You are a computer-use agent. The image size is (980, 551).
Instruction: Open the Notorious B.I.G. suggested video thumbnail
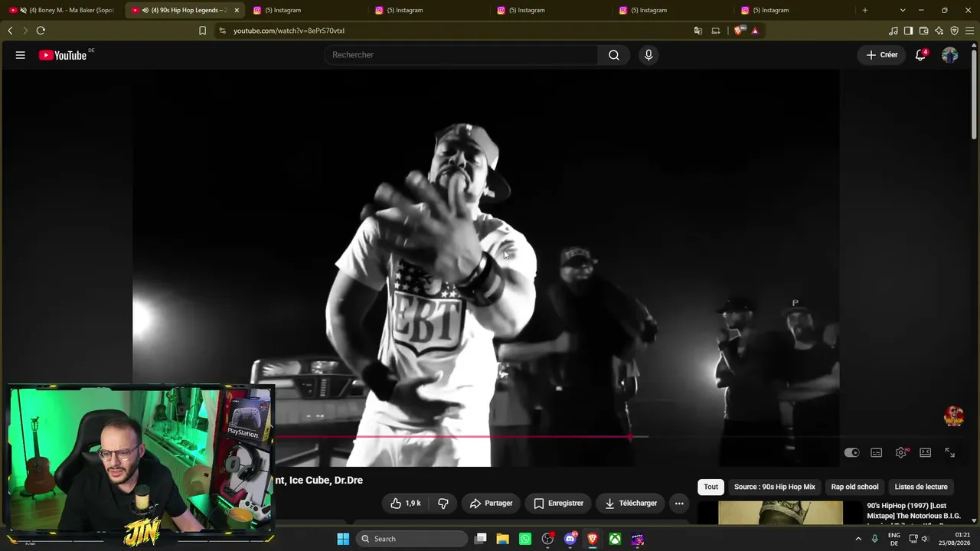pyautogui.click(x=781, y=513)
